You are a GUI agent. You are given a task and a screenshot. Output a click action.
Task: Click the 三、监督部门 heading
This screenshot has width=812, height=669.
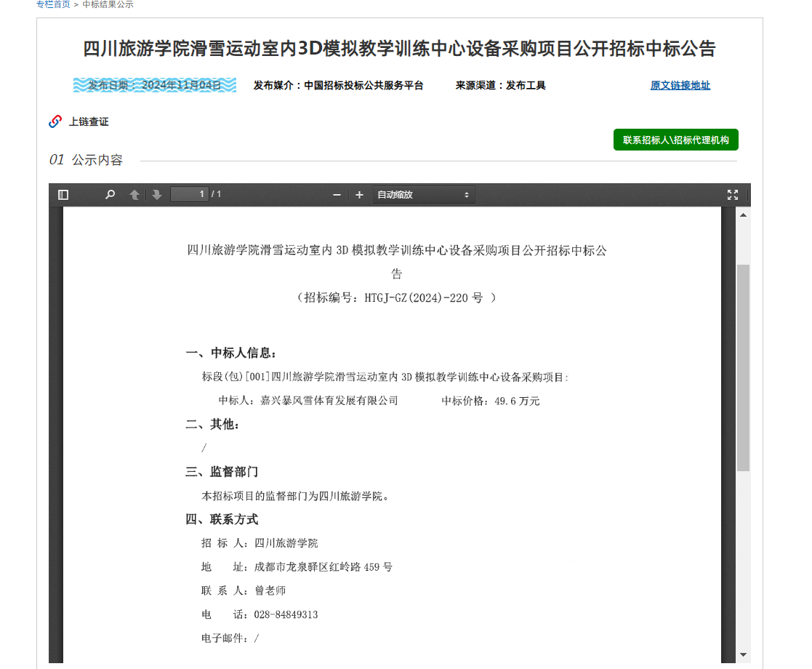(222, 471)
